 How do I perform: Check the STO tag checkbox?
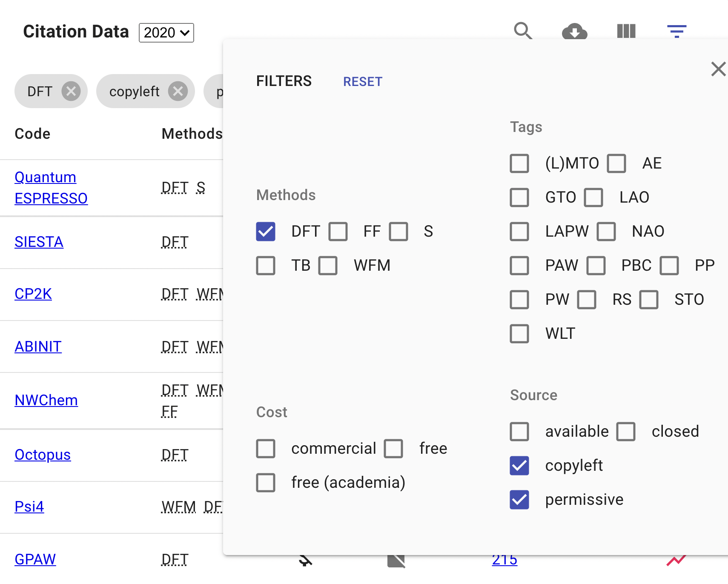tap(649, 300)
